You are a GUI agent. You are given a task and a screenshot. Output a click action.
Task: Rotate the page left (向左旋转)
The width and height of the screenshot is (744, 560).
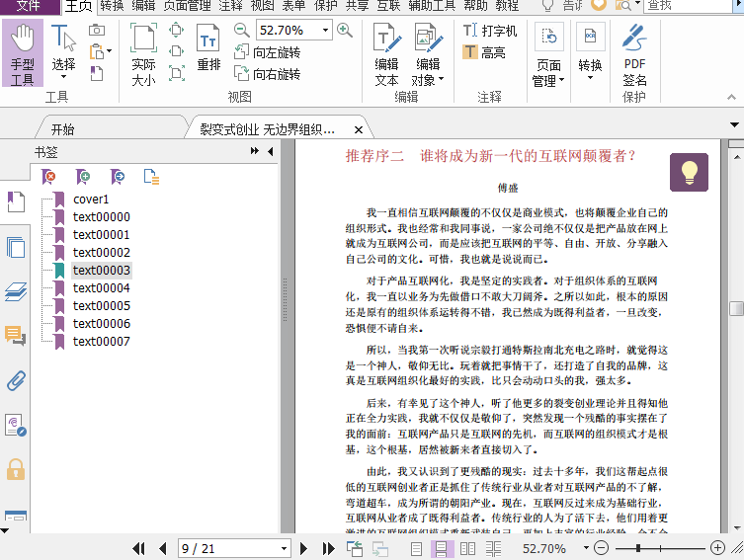(x=268, y=52)
